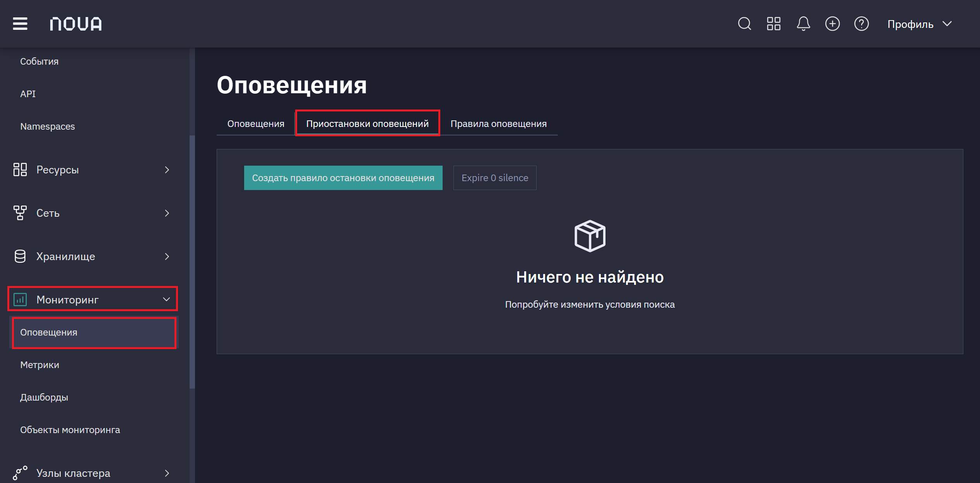Click the Expire 0 silence button
Viewport: 980px width, 483px height.
pyautogui.click(x=495, y=178)
